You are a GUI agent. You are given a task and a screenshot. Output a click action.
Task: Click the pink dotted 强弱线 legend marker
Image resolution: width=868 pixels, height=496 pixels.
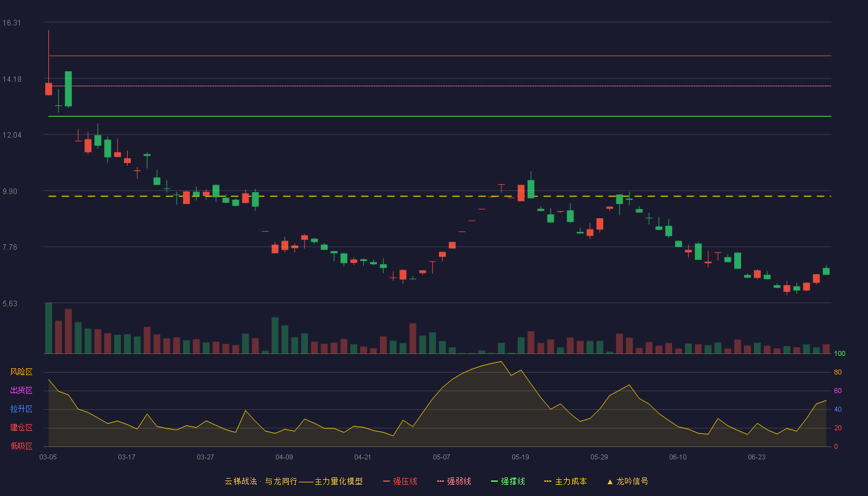pyautogui.click(x=441, y=481)
